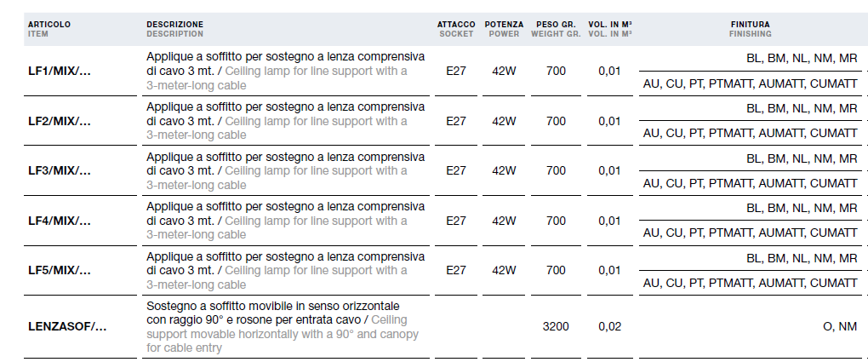Click the ARTICOLO ITEM column header
Image resolution: width=868 pixels, height=362 pixels.
coord(49,29)
